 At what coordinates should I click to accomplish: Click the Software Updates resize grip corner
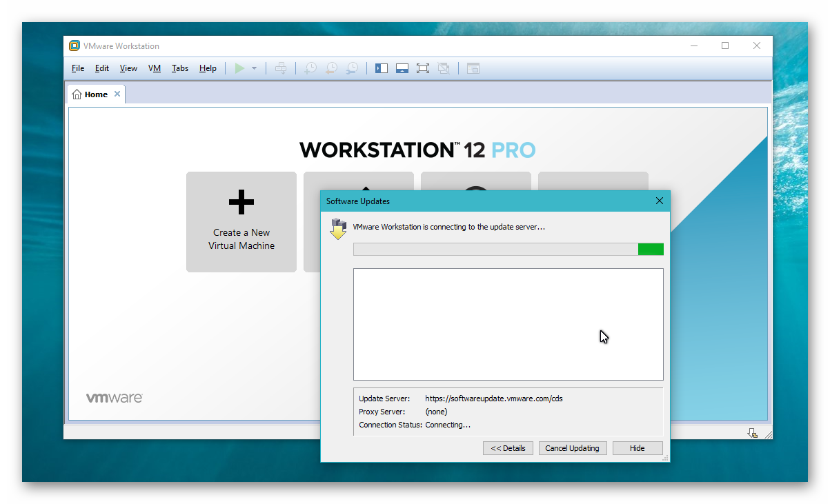[665, 458]
